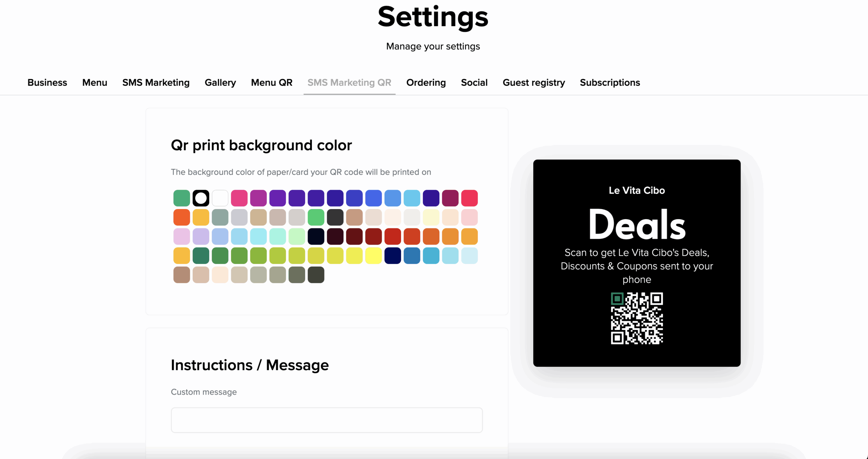Image resolution: width=868 pixels, height=459 pixels.
Task: Pick the charcoal gray swatch in second row
Action: pyautogui.click(x=335, y=217)
